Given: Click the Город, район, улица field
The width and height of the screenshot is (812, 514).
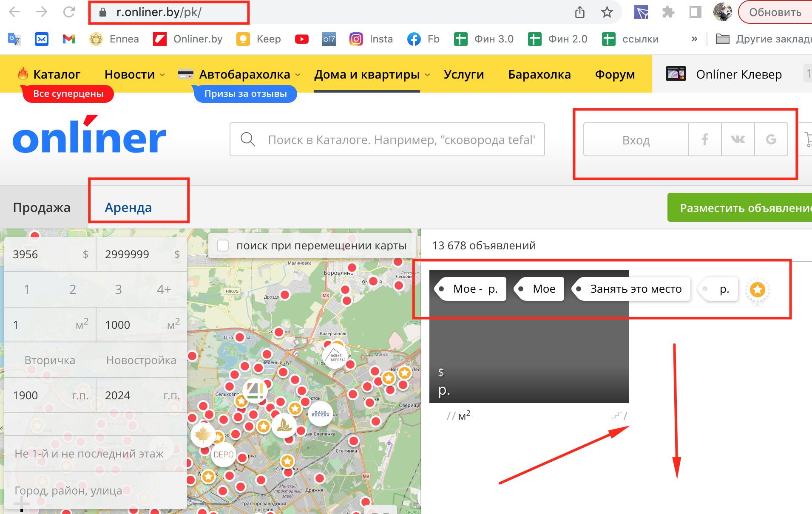Looking at the screenshot, I should (95, 491).
